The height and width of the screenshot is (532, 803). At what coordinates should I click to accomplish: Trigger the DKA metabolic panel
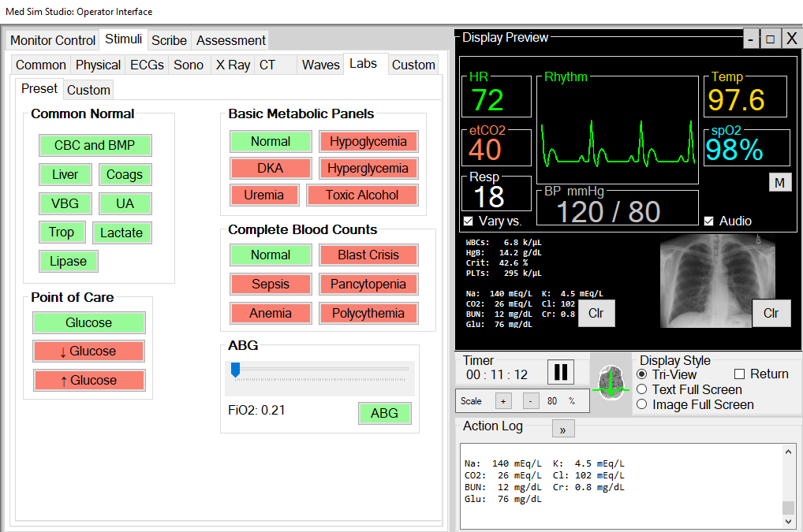coord(271,167)
